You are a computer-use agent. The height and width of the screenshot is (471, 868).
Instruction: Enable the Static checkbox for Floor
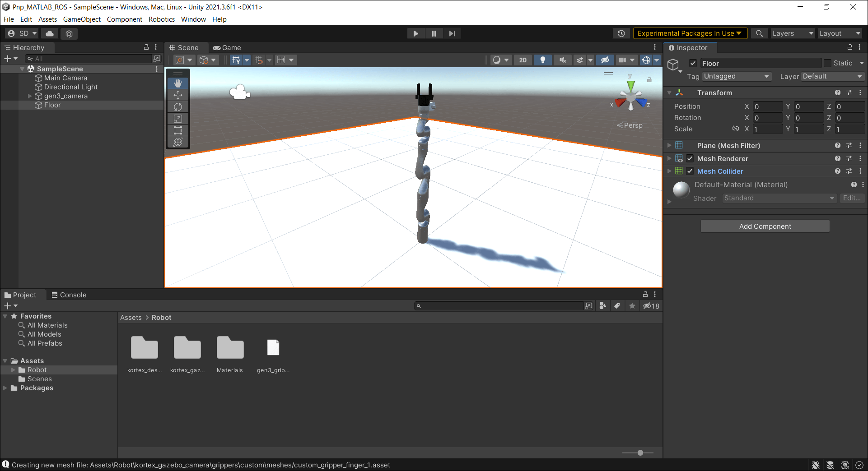[827, 63]
